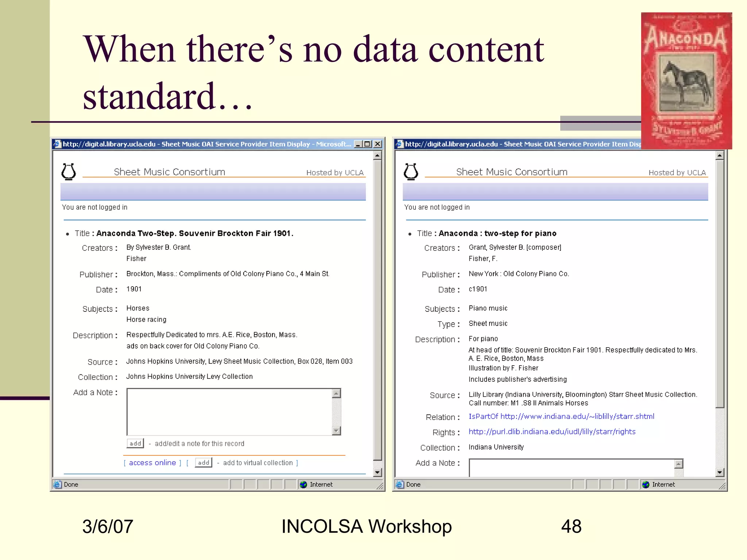Click the Done page icon in left status bar
This screenshot has width=747, height=560.
point(57,484)
